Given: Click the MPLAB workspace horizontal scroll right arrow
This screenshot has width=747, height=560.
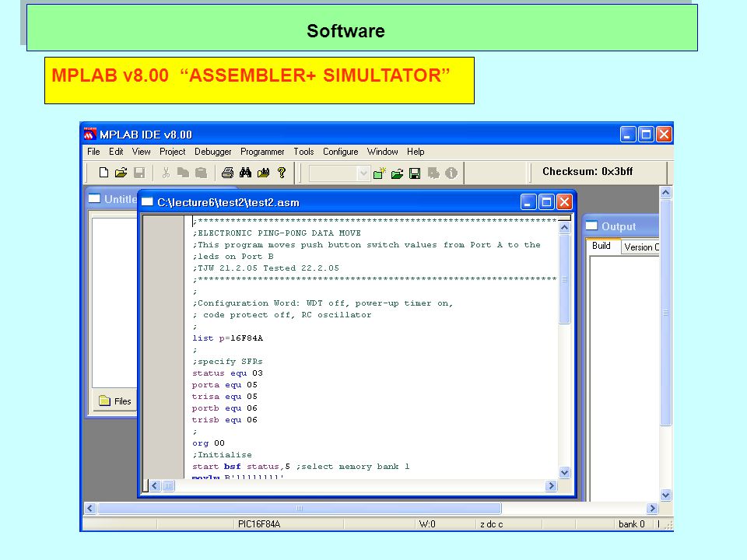Looking at the screenshot, I should tap(652, 508).
